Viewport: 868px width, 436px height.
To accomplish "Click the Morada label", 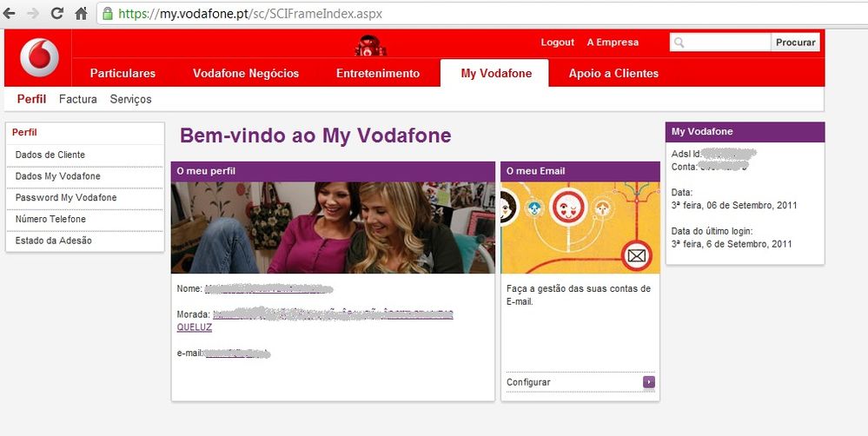I will coord(193,314).
